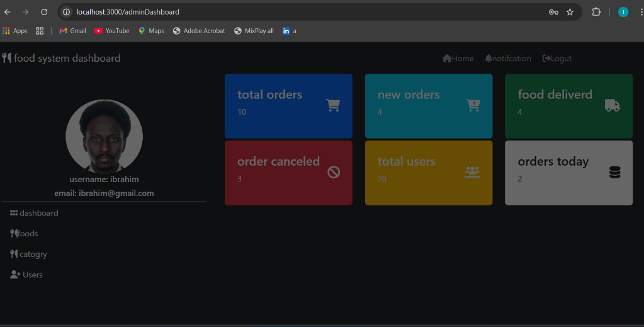This screenshot has height=327, width=644.
Task: Click the delivery truck icon on food deliverd
Action: tap(613, 105)
